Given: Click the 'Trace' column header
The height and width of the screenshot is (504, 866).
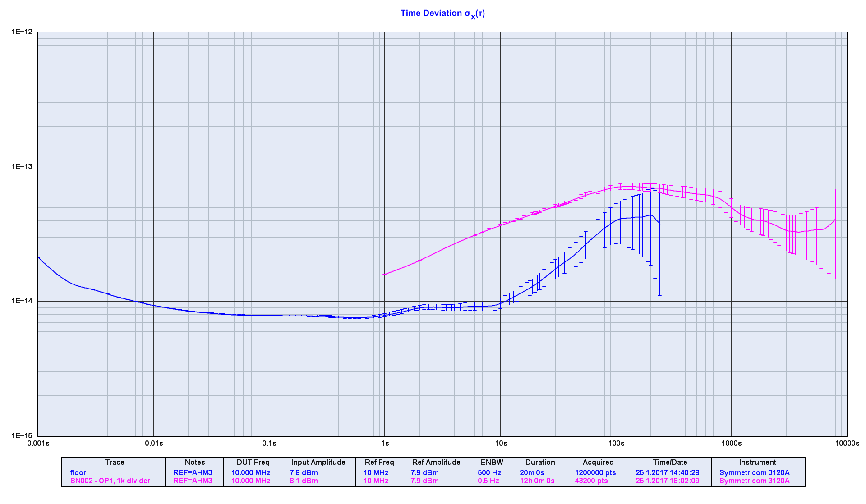Looking at the screenshot, I should (x=115, y=462).
